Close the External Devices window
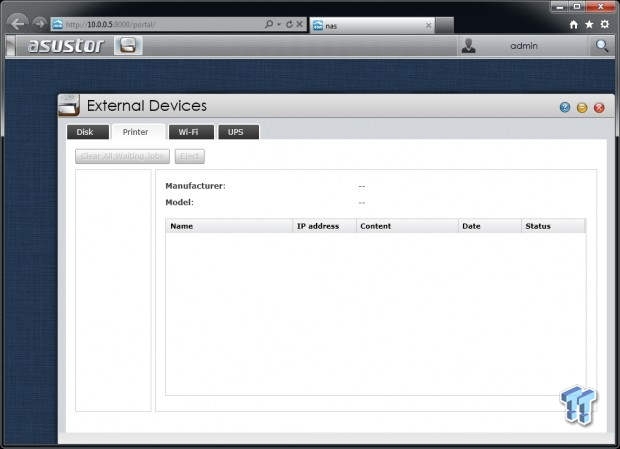This screenshot has height=449, width=620. tap(599, 108)
